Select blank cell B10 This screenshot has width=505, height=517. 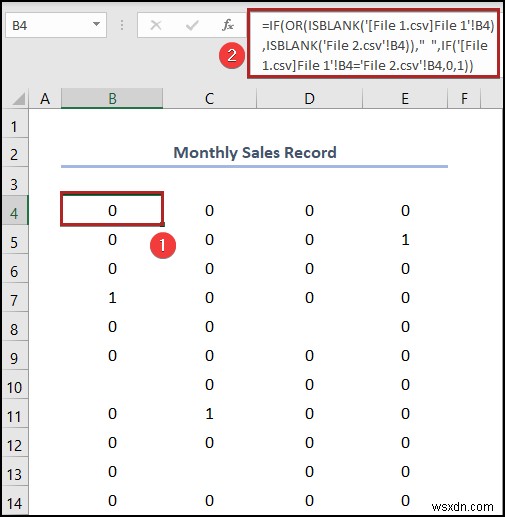(112, 384)
